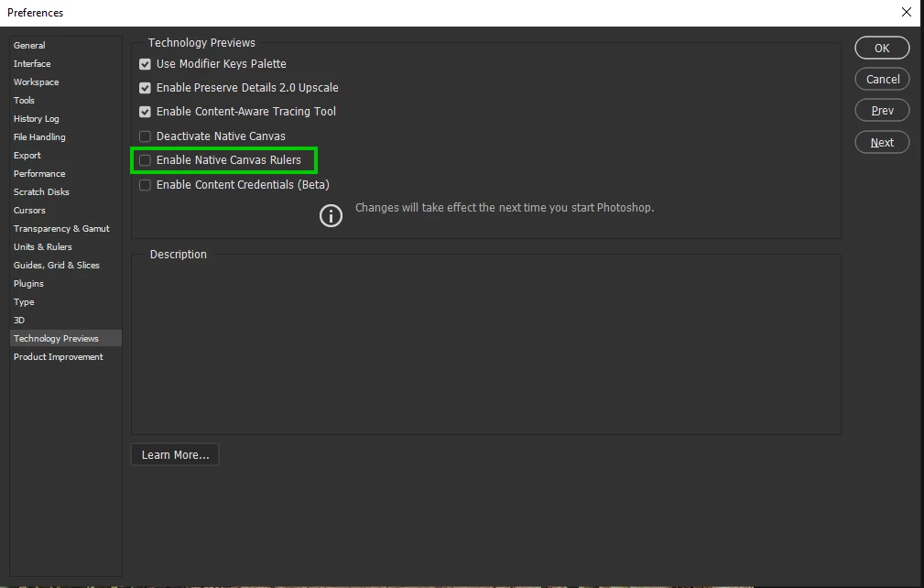Go to previous preferences page with Prev
924x588 pixels.
(x=882, y=110)
